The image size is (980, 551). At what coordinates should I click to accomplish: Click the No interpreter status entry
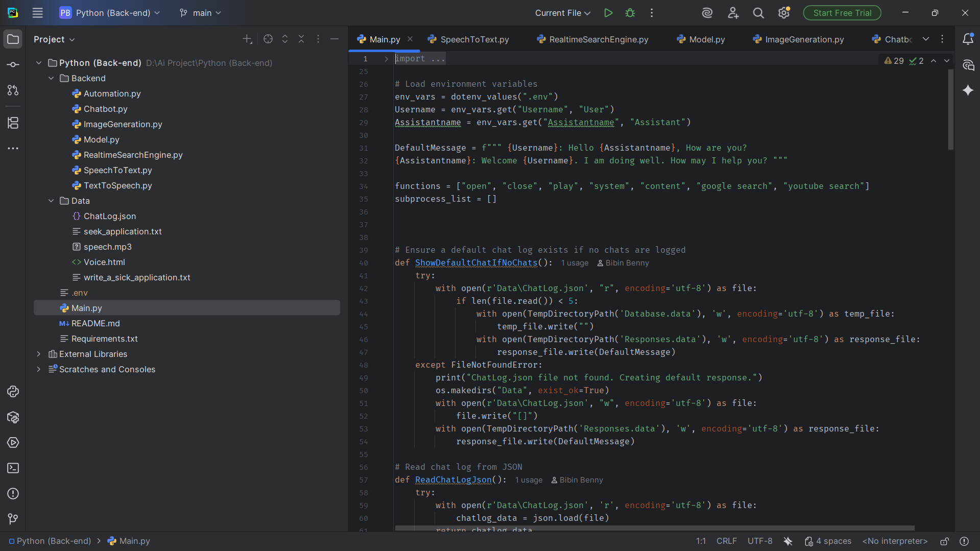coord(895,541)
